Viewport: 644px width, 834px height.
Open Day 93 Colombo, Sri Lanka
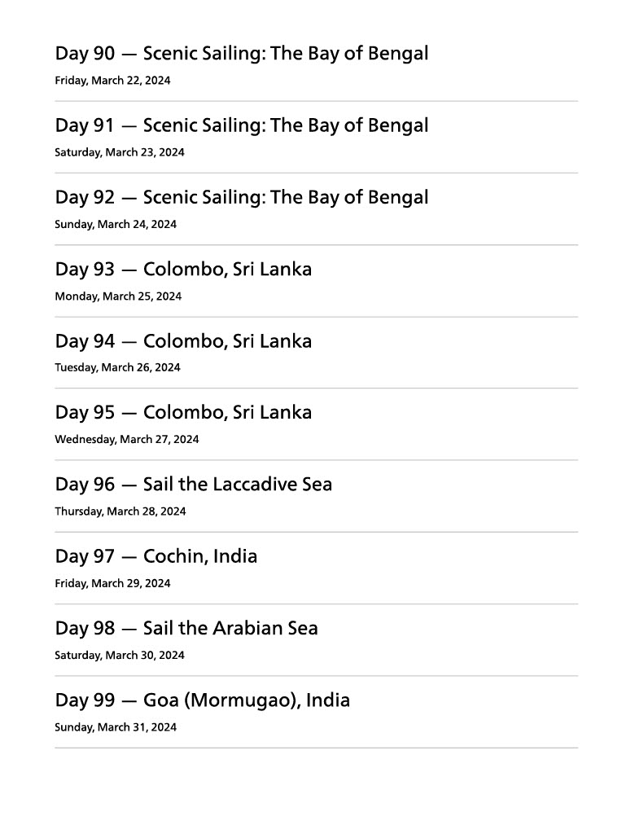pos(183,269)
